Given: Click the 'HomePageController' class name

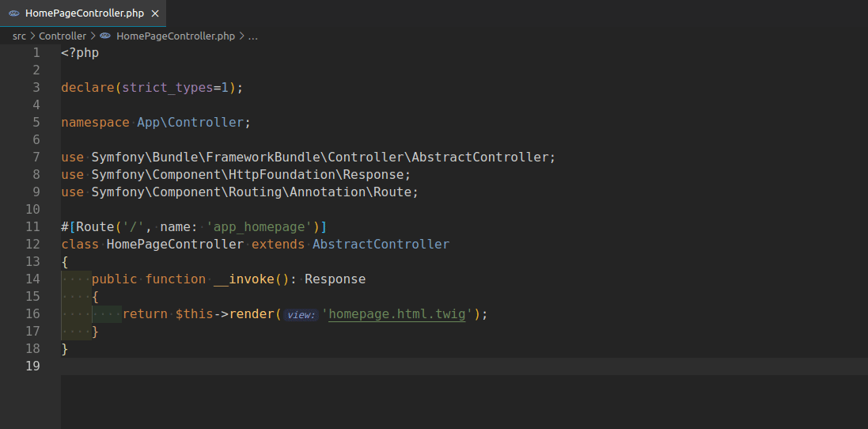Looking at the screenshot, I should coord(175,244).
